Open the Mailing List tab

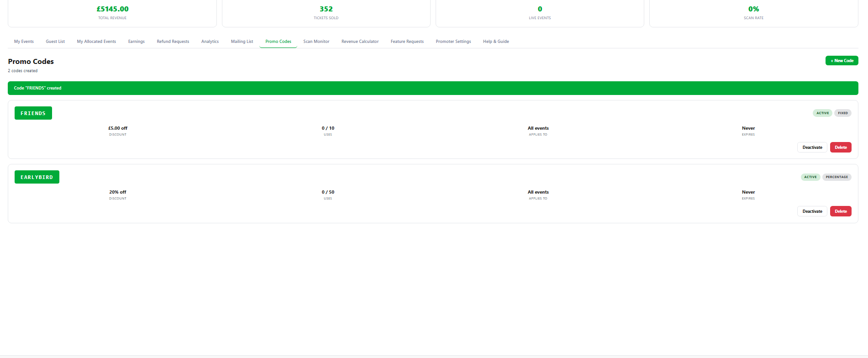click(x=242, y=42)
